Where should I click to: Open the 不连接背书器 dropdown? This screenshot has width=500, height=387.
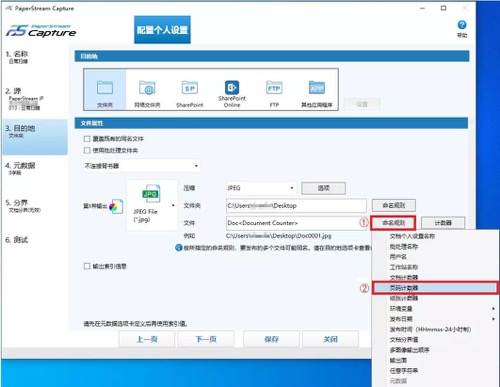tap(142, 166)
